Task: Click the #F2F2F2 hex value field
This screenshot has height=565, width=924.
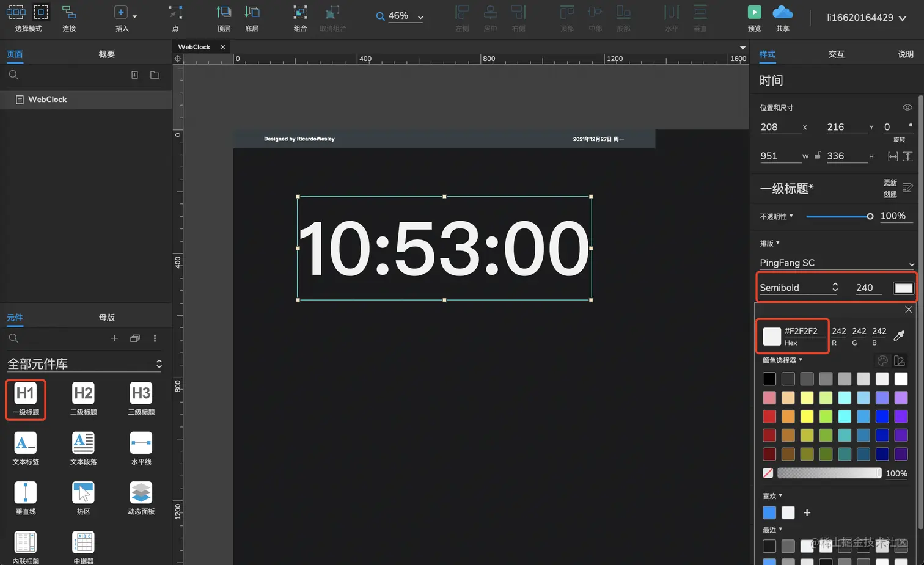Action: 804,331
